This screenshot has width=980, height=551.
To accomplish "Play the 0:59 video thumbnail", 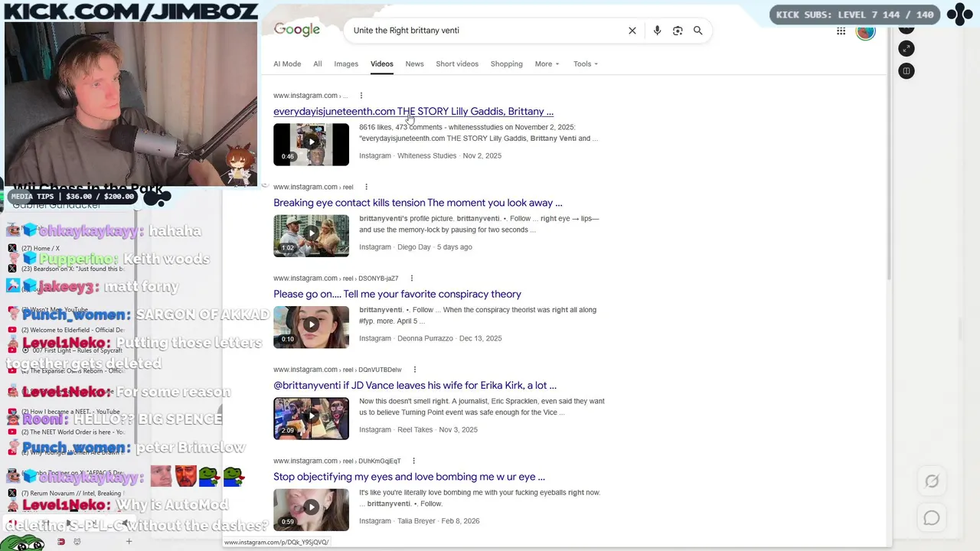I will 311,510.
